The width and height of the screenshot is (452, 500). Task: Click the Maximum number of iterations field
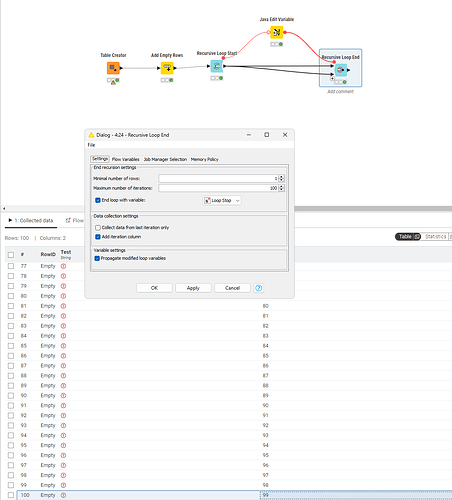(x=218, y=188)
